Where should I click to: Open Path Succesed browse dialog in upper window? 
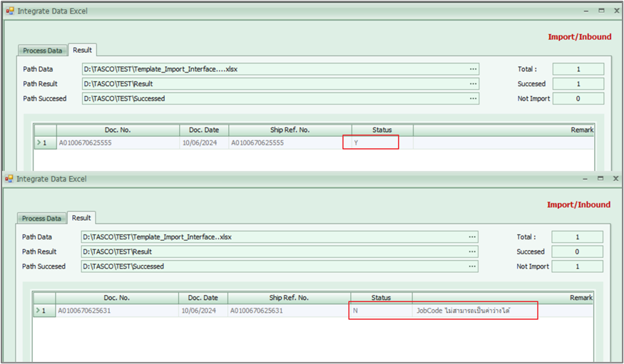coord(472,99)
